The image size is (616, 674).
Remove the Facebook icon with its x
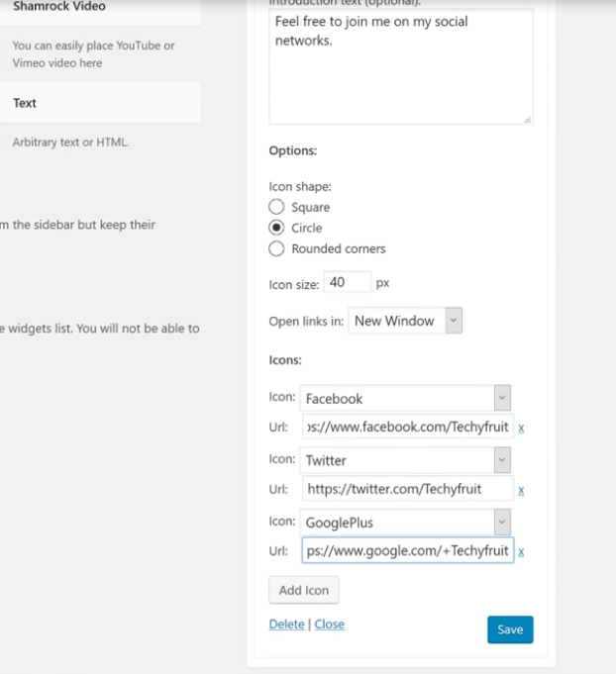pos(521,429)
